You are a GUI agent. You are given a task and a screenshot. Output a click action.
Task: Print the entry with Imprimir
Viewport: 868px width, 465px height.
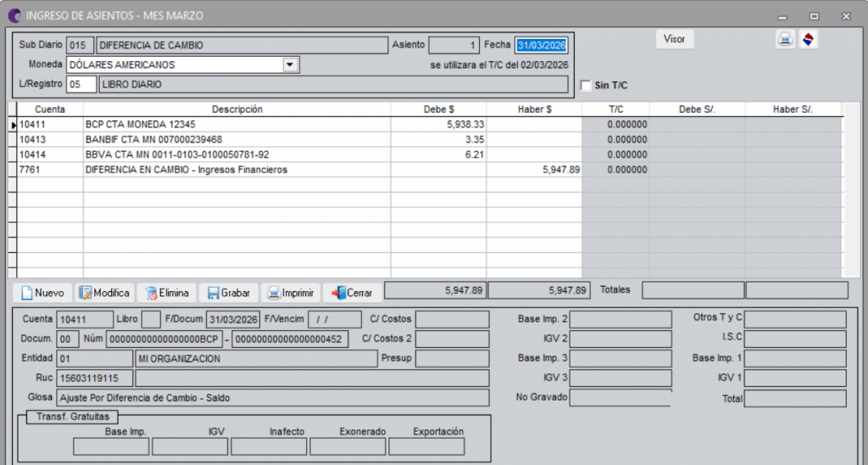coord(291,293)
